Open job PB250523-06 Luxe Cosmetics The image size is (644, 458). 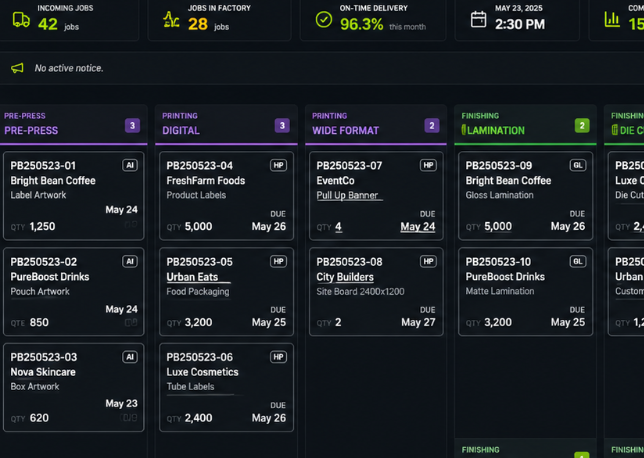point(226,387)
